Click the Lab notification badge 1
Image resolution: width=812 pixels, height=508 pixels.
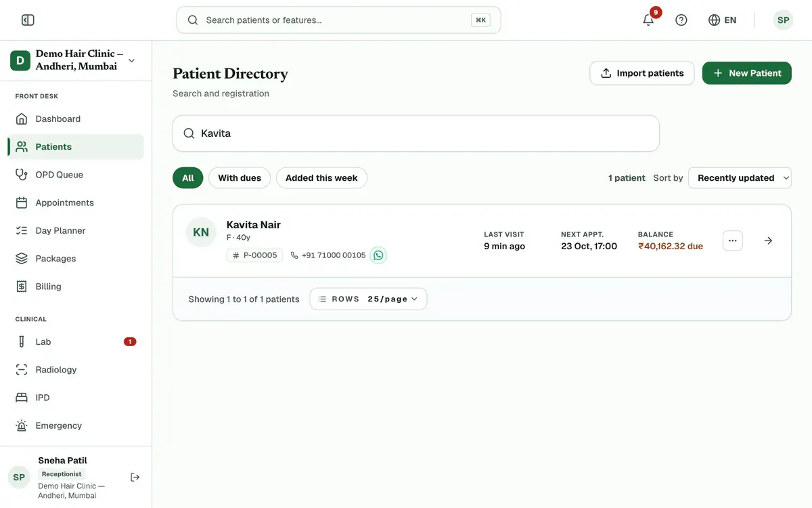pyautogui.click(x=130, y=342)
